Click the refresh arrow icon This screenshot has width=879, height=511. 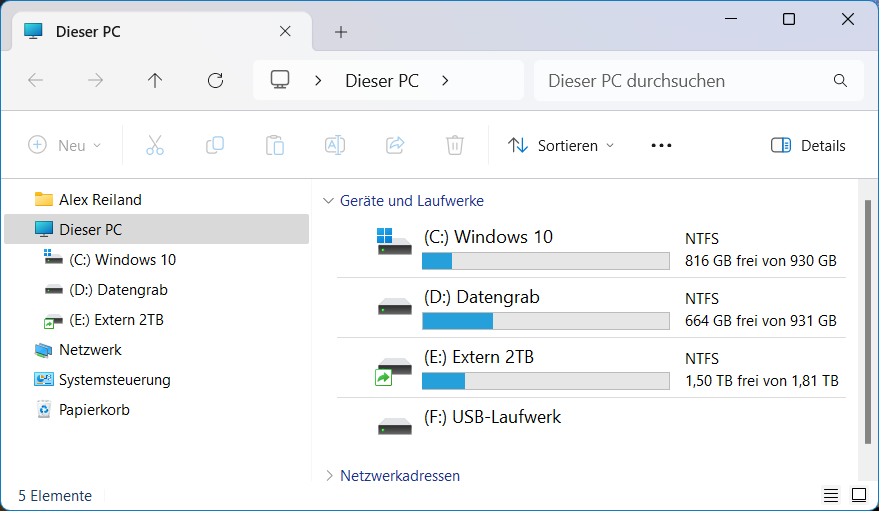click(215, 81)
